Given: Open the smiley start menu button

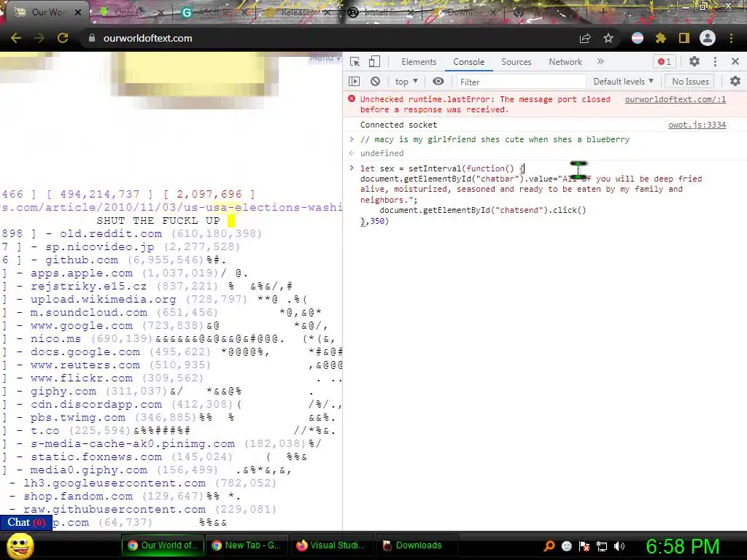Looking at the screenshot, I should click(x=20, y=545).
